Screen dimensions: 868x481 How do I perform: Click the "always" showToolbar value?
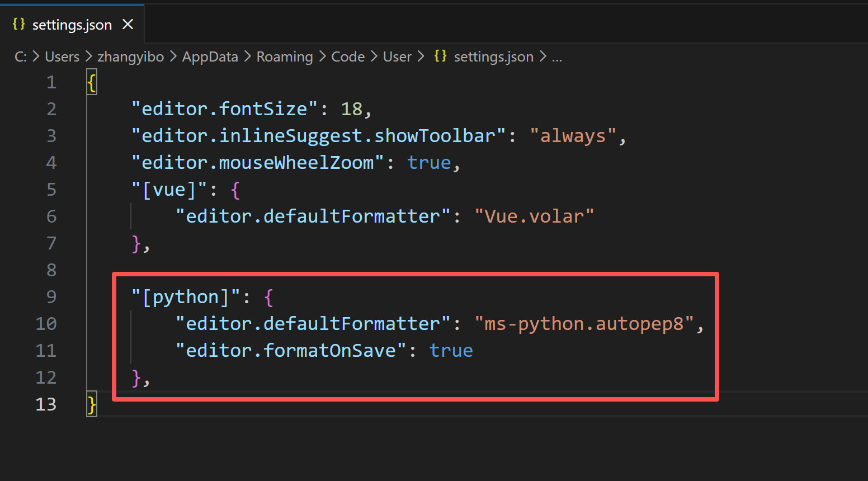(x=573, y=136)
